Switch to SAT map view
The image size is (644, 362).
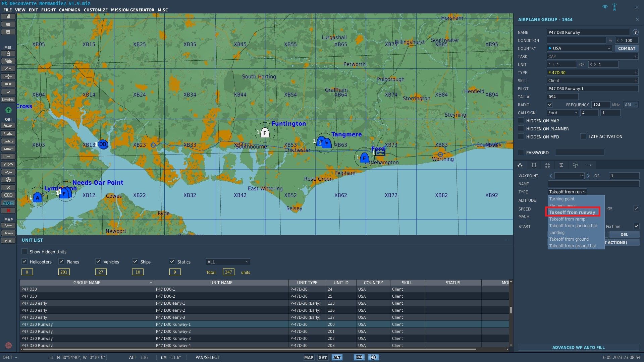(x=323, y=357)
